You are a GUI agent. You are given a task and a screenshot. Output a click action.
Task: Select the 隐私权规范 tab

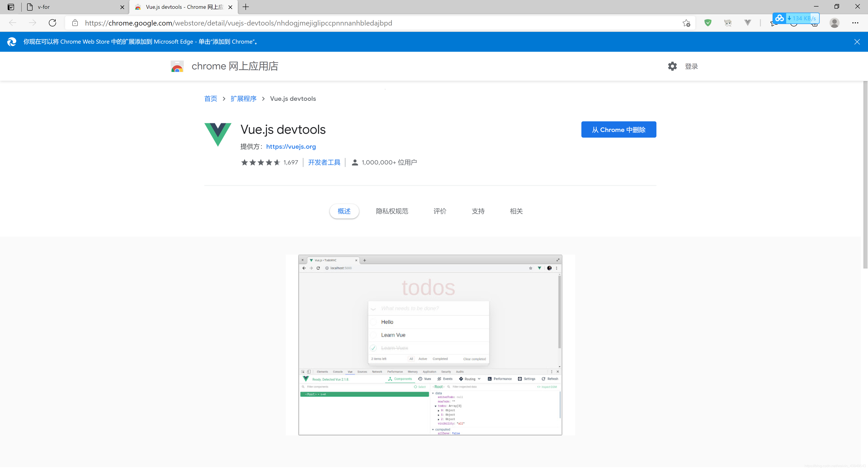coord(392,211)
